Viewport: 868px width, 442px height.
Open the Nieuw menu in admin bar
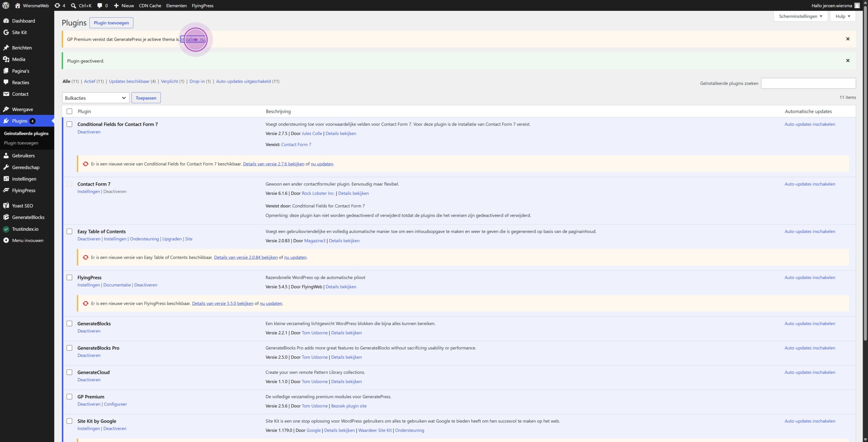coord(124,5)
